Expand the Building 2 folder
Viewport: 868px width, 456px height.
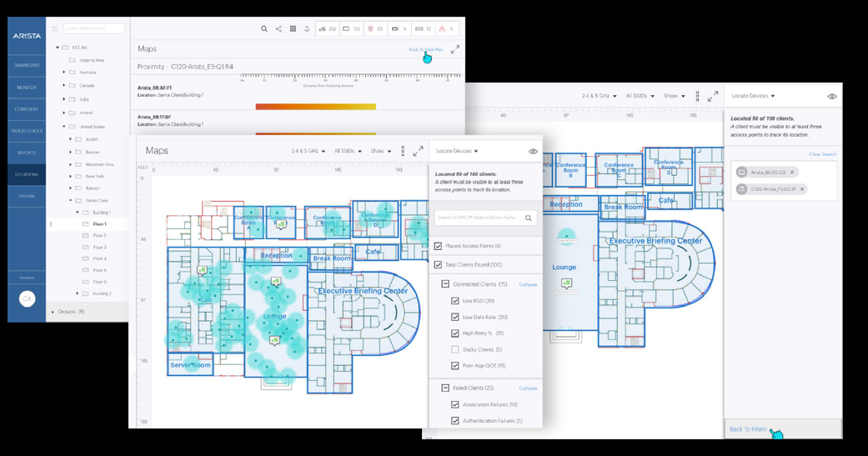pos(78,293)
